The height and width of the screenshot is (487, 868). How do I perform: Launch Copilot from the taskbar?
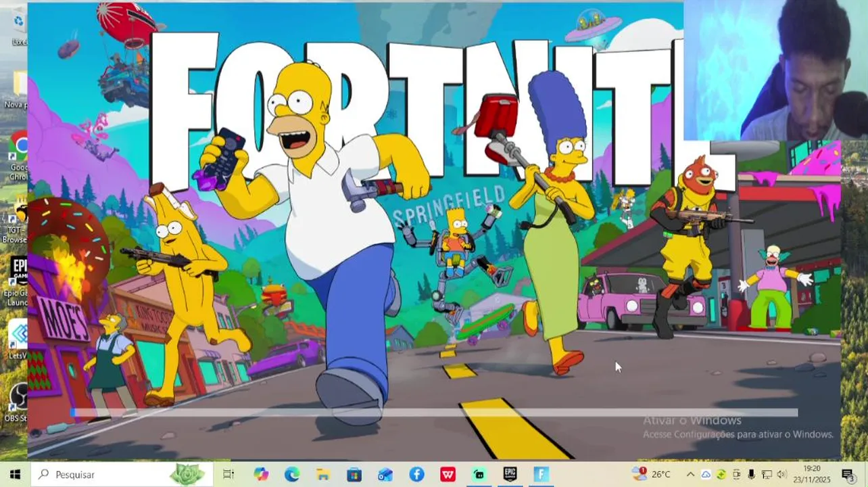coord(260,474)
